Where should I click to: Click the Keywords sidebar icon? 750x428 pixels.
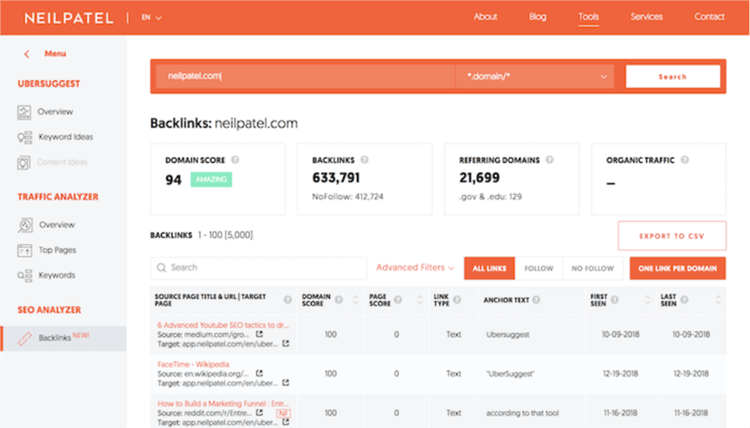pyautogui.click(x=24, y=275)
